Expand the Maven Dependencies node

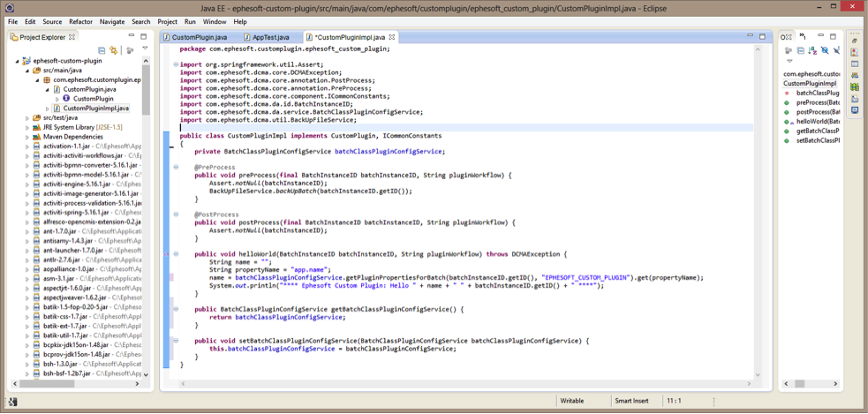[27, 137]
